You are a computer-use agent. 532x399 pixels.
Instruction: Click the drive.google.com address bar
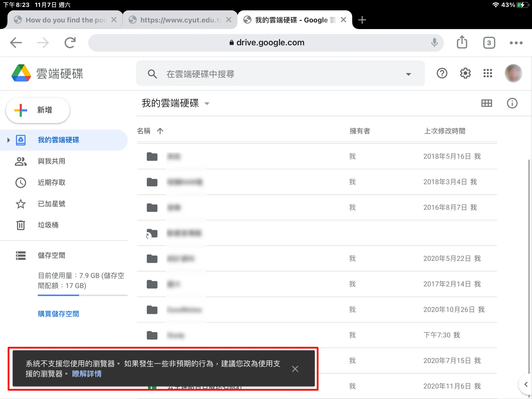tap(266, 43)
